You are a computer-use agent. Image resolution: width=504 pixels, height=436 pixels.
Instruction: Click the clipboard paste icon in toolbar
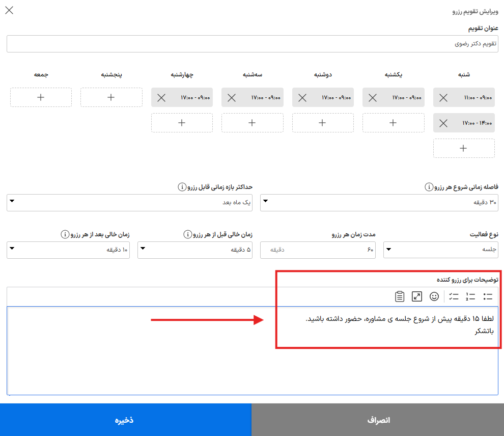click(x=400, y=296)
